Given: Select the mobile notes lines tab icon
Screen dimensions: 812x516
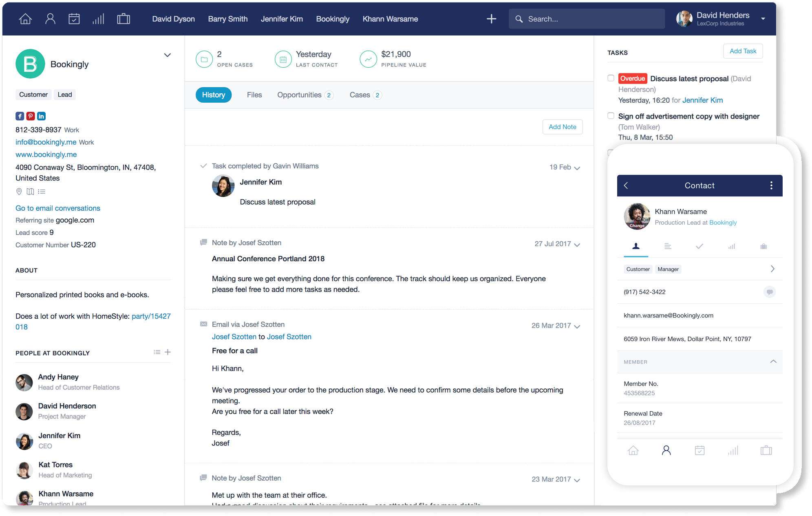Looking at the screenshot, I should click(x=668, y=246).
